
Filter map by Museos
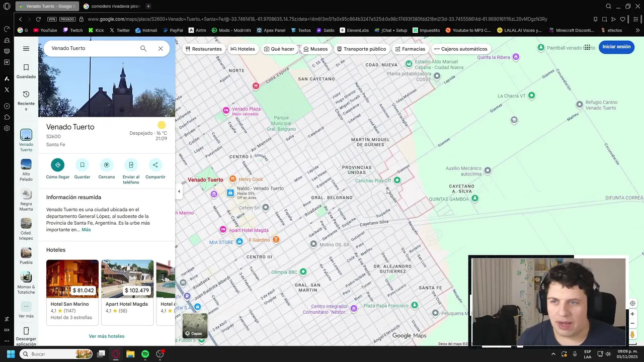pyautogui.click(x=315, y=49)
